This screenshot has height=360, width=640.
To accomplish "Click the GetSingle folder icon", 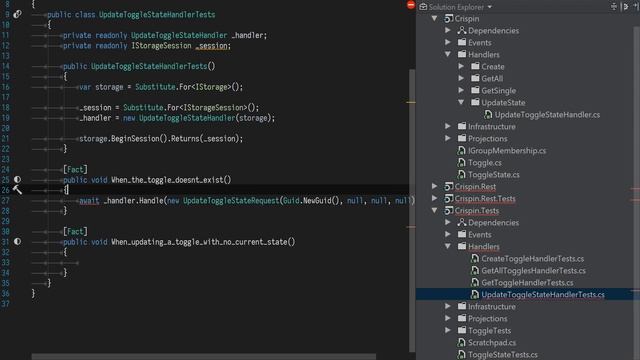I will click(475, 90).
